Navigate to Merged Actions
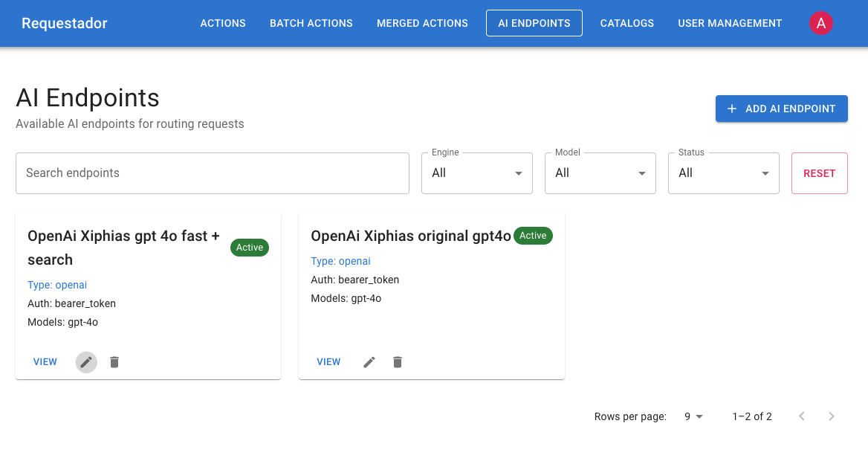The height and width of the screenshot is (461, 868). tap(422, 23)
